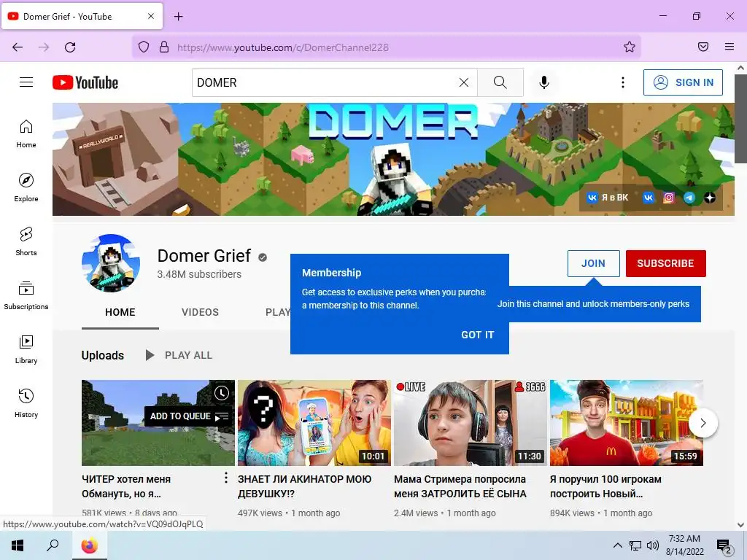Image resolution: width=747 pixels, height=560 pixels.
Task: Select the VIDEOS channel tab
Action: (x=200, y=312)
